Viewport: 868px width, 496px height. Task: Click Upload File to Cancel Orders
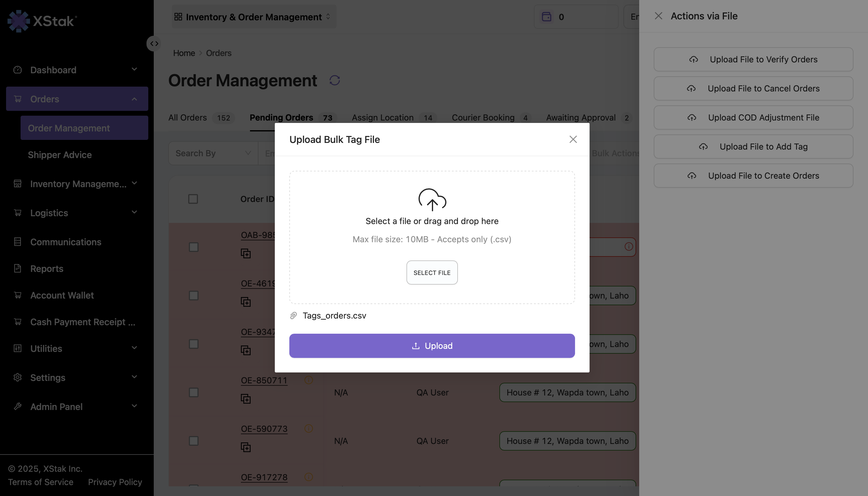point(753,88)
